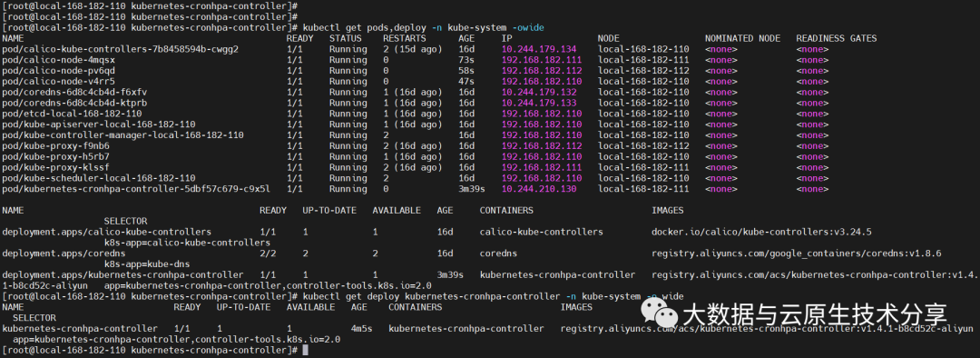This screenshot has width=980, height=358.
Task: Click the IP address 10.244.179.132
Action: (x=539, y=92)
